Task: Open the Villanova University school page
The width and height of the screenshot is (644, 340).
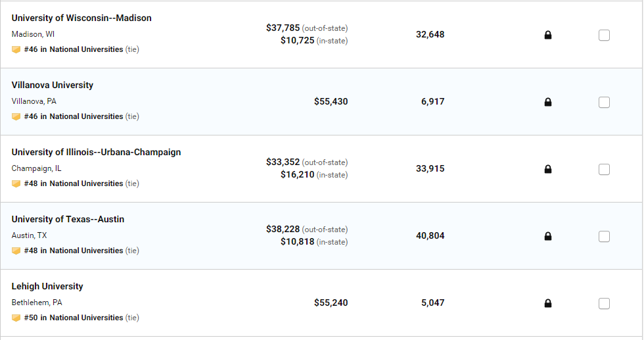Action: point(53,85)
